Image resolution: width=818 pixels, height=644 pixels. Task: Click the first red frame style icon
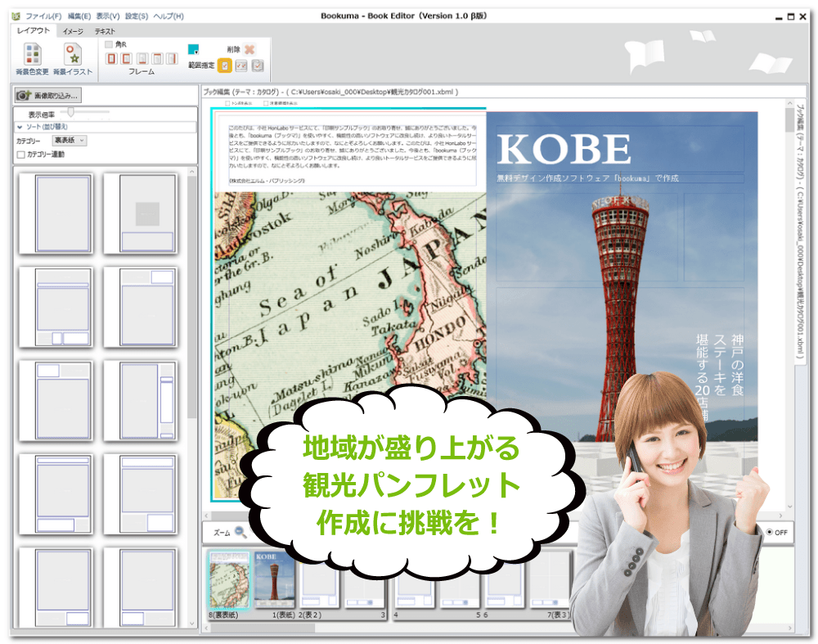pos(111,58)
